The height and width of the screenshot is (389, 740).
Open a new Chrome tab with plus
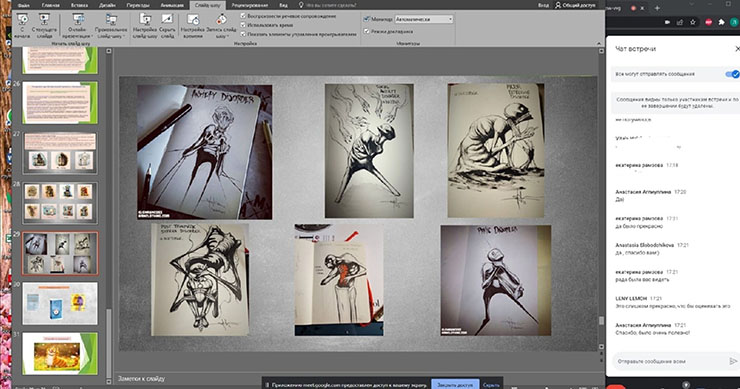coord(657,8)
